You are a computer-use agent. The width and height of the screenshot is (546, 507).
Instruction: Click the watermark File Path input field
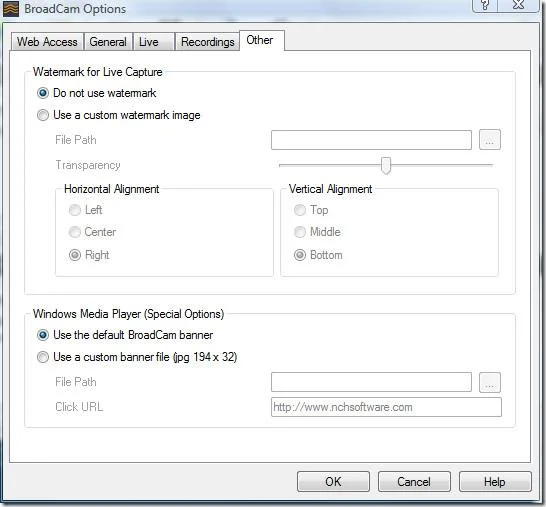point(371,140)
